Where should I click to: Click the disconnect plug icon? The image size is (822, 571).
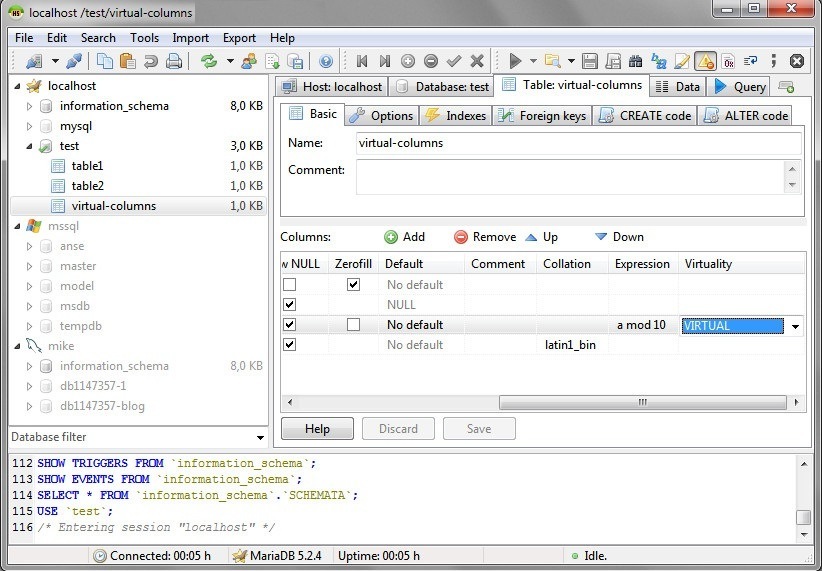point(73,61)
